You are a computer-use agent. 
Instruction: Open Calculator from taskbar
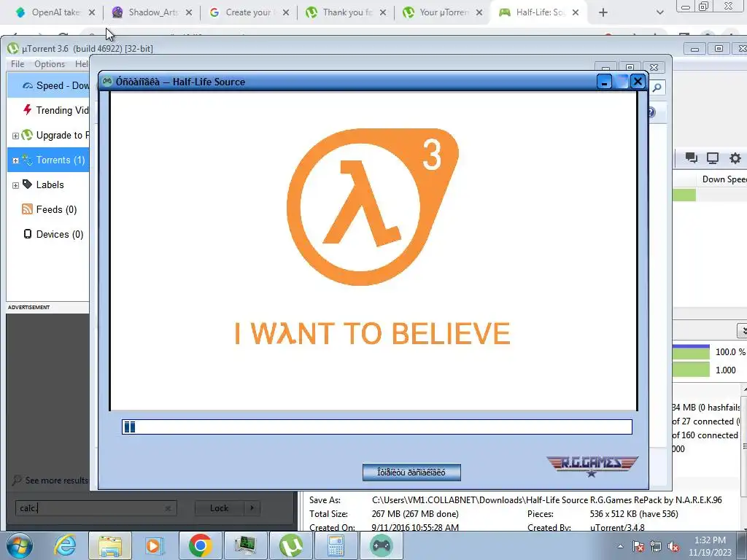(336, 545)
